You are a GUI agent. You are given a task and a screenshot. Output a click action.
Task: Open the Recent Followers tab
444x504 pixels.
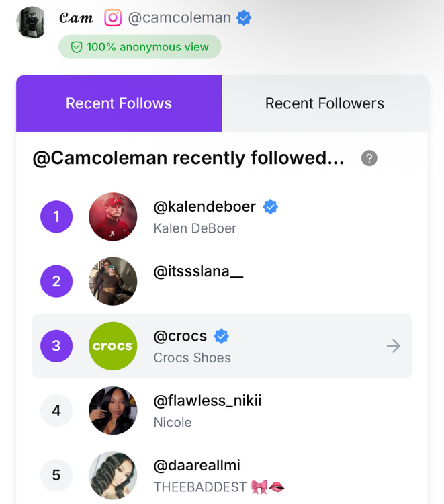click(324, 103)
